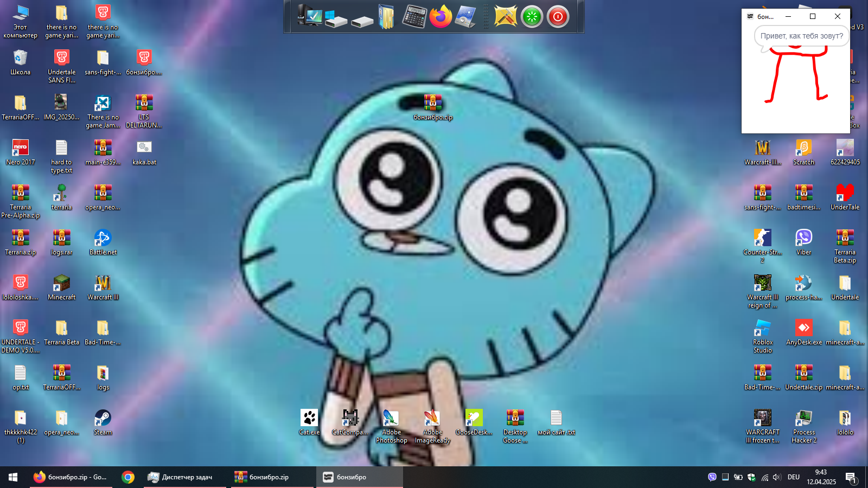Open the battery status tray icon
The height and width of the screenshot is (488, 868).
point(738,477)
